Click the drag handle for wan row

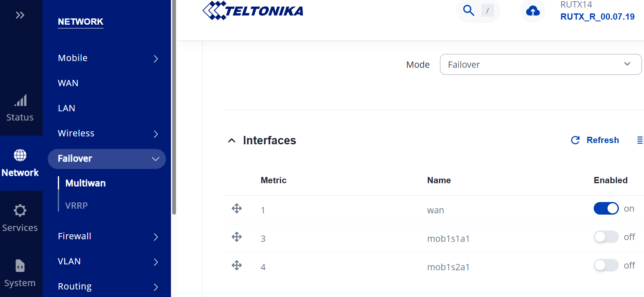[237, 208]
